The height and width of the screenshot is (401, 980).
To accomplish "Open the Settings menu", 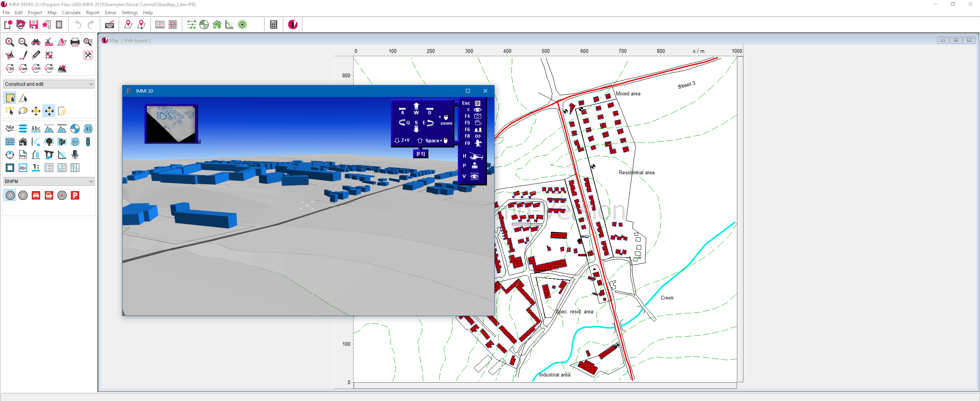I will tap(129, 13).
